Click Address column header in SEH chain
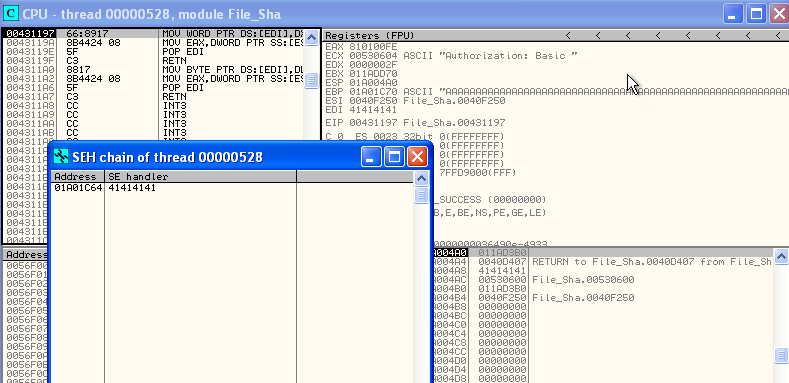This screenshot has height=383, width=789. tap(77, 177)
